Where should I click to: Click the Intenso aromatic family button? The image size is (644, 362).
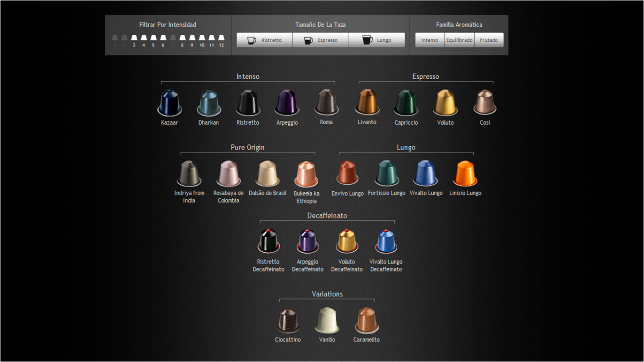pos(430,40)
